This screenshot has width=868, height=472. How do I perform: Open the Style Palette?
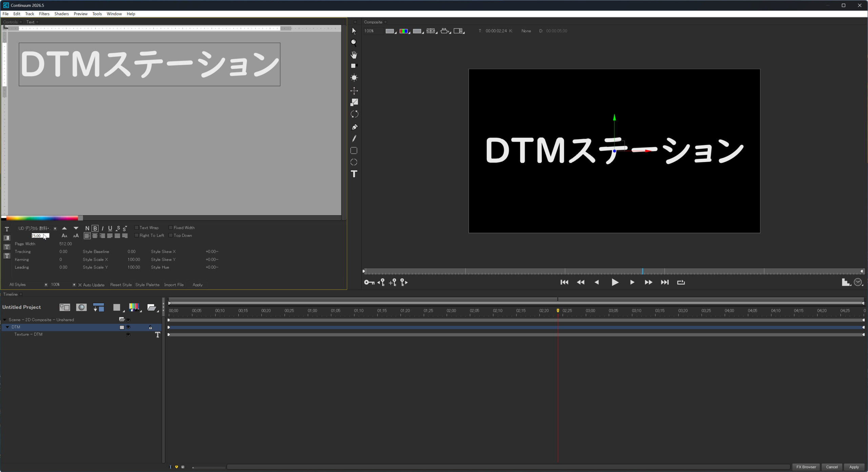pos(147,285)
